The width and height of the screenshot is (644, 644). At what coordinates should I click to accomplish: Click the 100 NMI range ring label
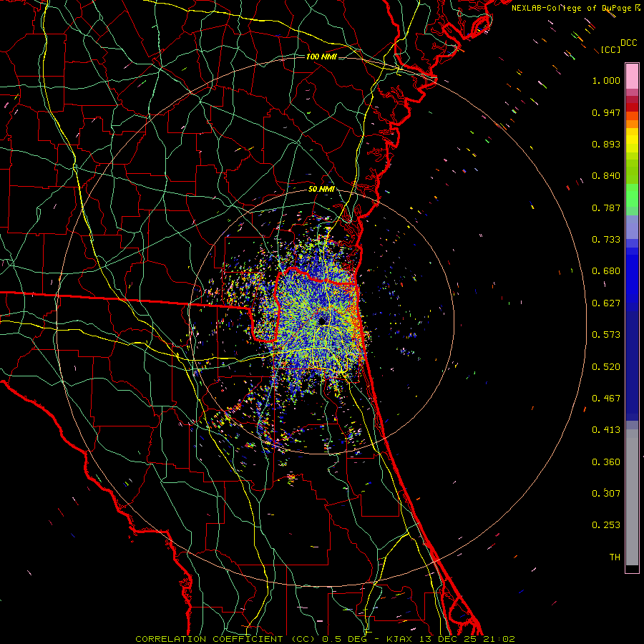(x=321, y=57)
